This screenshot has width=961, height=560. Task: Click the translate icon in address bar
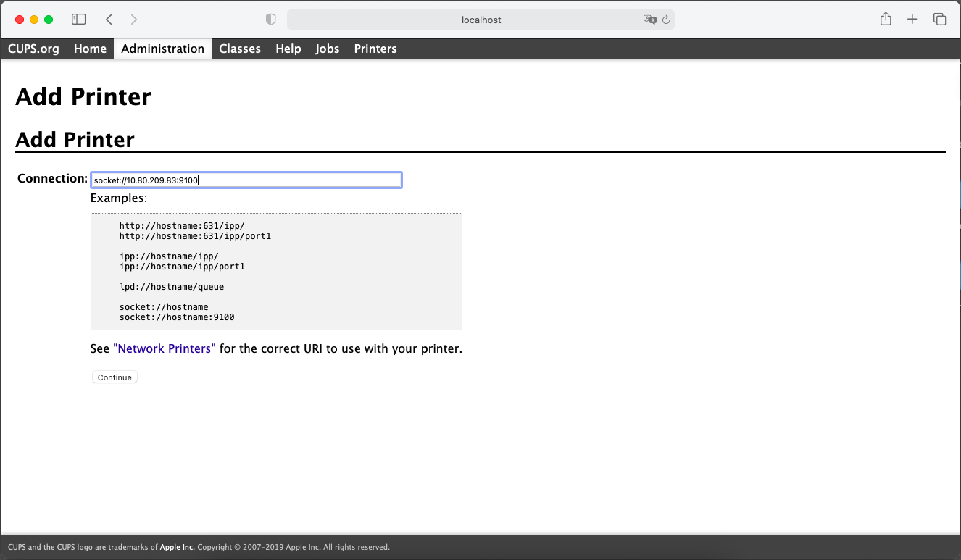pyautogui.click(x=649, y=20)
